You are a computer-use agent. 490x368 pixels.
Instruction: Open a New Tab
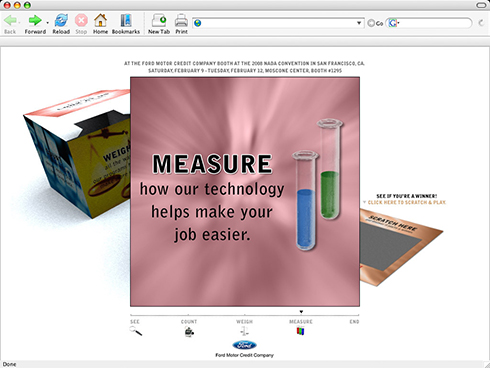pyautogui.click(x=159, y=21)
